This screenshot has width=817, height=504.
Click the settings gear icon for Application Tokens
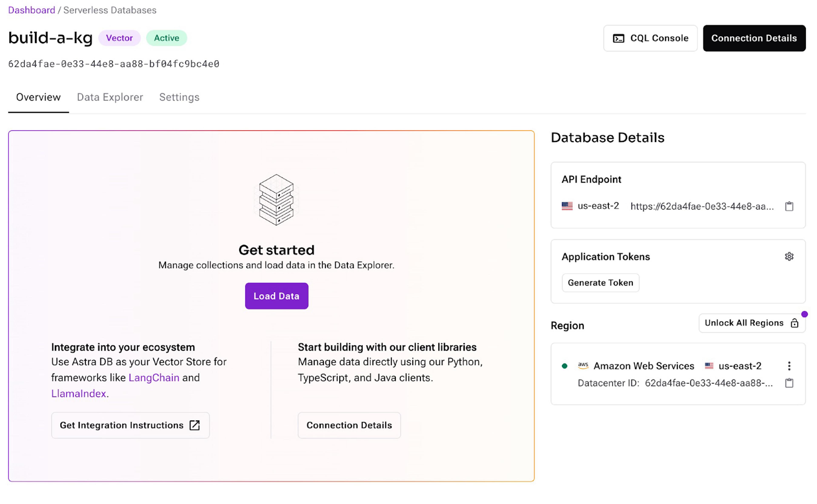[x=789, y=256]
